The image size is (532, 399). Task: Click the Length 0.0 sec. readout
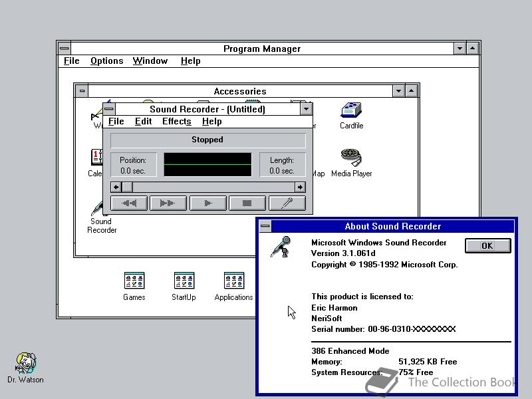[x=282, y=165]
